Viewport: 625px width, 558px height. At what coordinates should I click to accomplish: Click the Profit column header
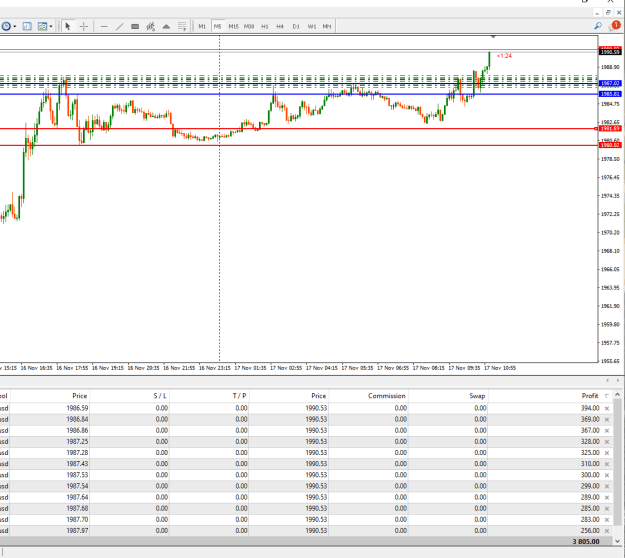click(590, 396)
